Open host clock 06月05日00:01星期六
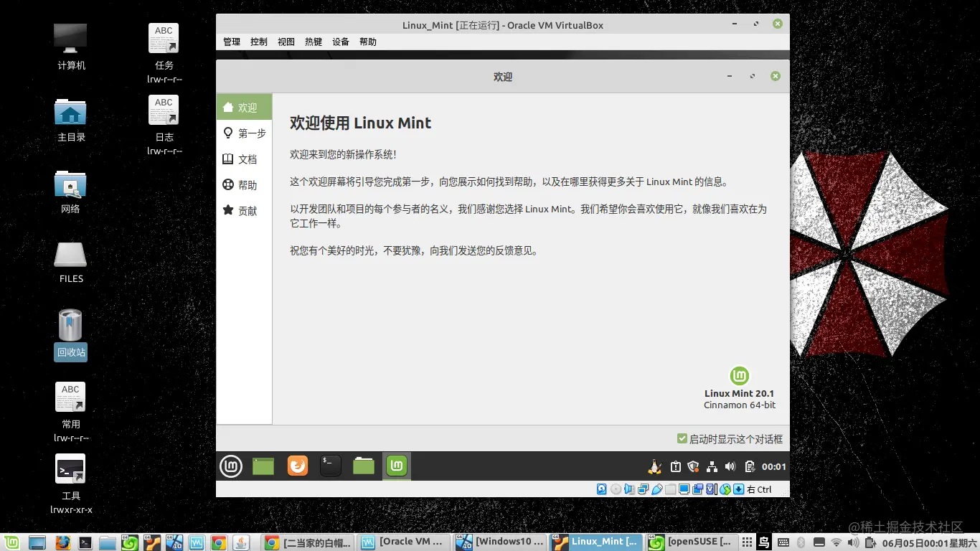980x551 pixels. (x=929, y=542)
